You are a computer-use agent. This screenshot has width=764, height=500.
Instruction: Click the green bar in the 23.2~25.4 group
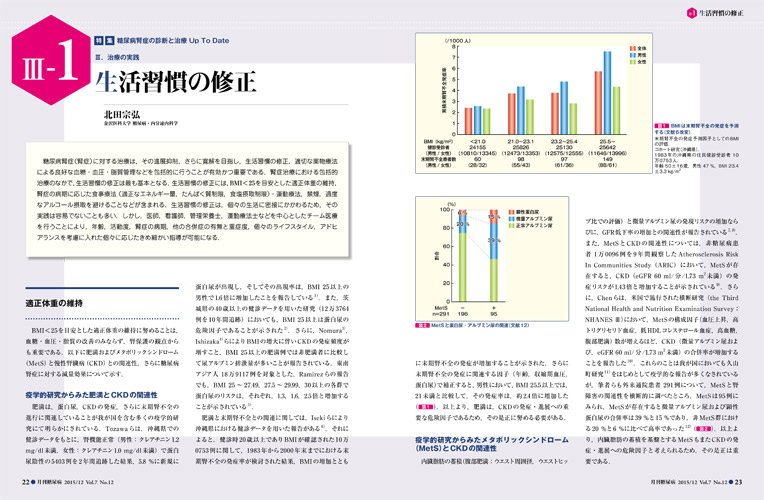tap(573, 118)
